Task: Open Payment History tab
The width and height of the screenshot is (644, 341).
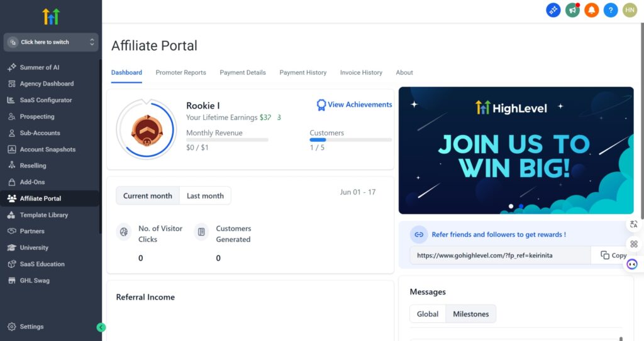Action: (x=303, y=73)
